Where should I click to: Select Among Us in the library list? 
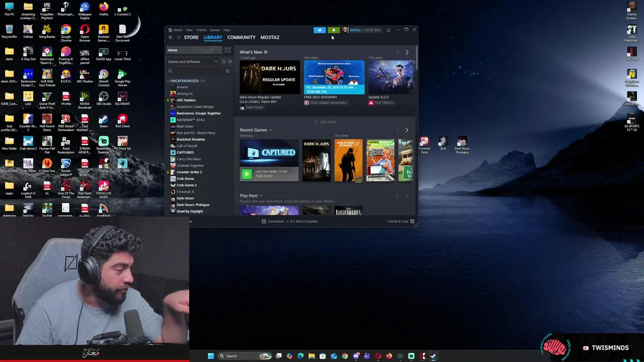click(185, 94)
